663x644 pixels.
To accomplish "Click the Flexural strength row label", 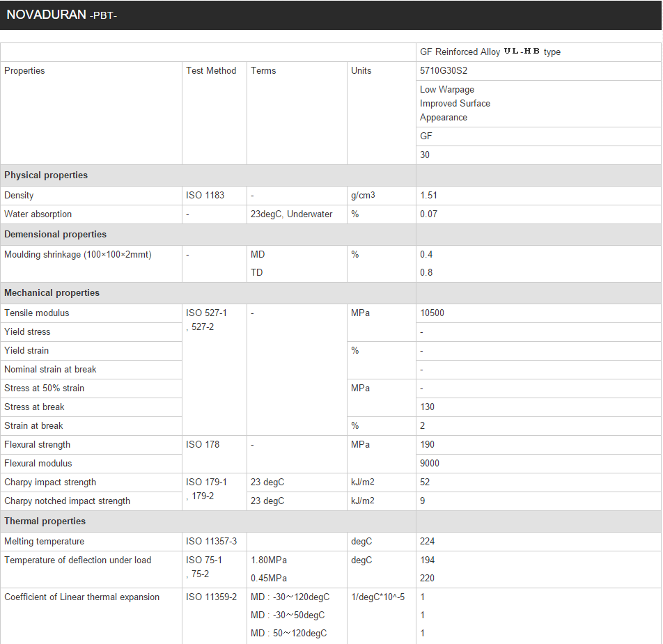I will [x=37, y=445].
